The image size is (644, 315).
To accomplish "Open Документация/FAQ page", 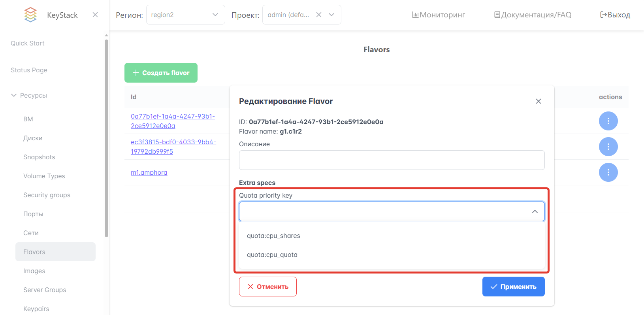I will [533, 15].
